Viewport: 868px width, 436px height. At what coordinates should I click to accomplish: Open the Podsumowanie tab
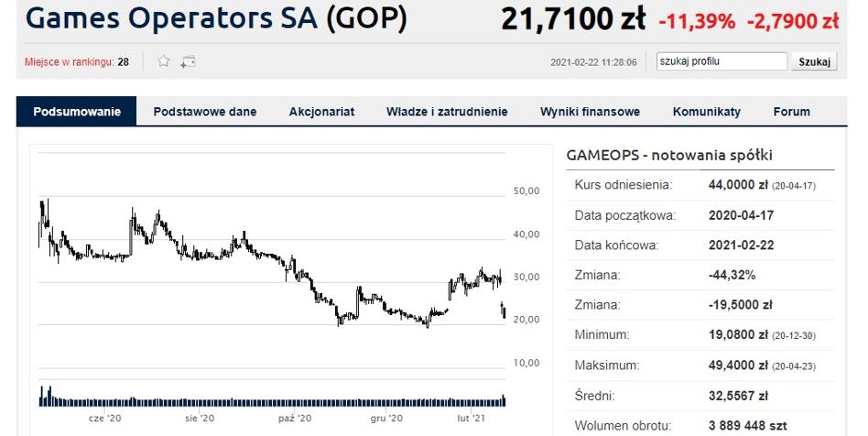(x=77, y=112)
